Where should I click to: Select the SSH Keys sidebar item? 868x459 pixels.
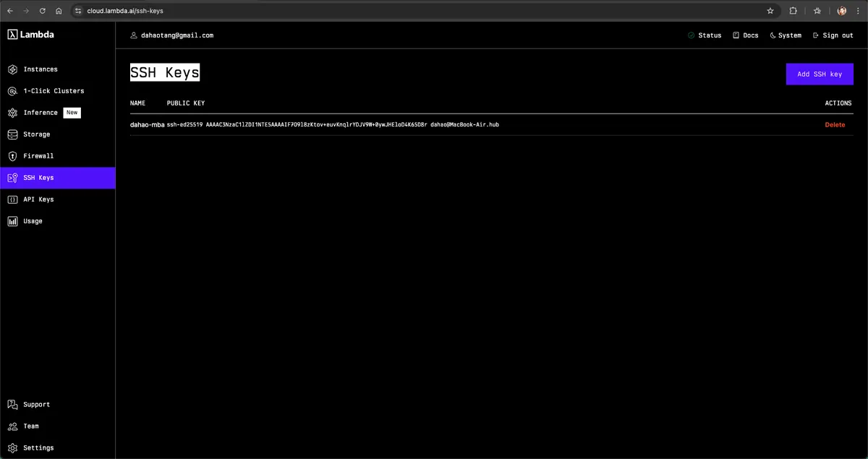click(x=38, y=178)
